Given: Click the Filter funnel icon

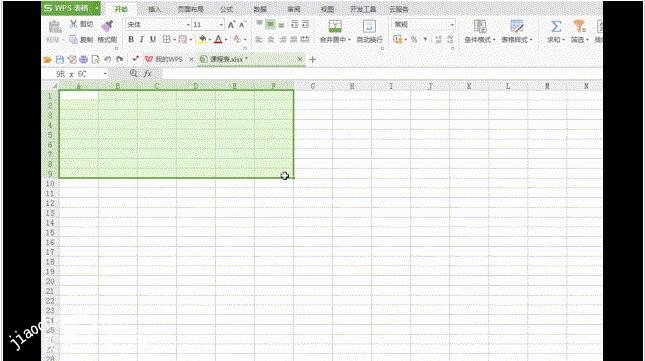Looking at the screenshot, I should pos(579,27).
